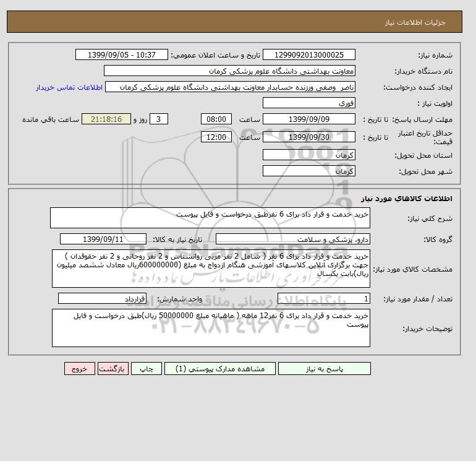The image size is (476, 461).
Task: Click the delivery province field کرمان
Action: pos(308,155)
